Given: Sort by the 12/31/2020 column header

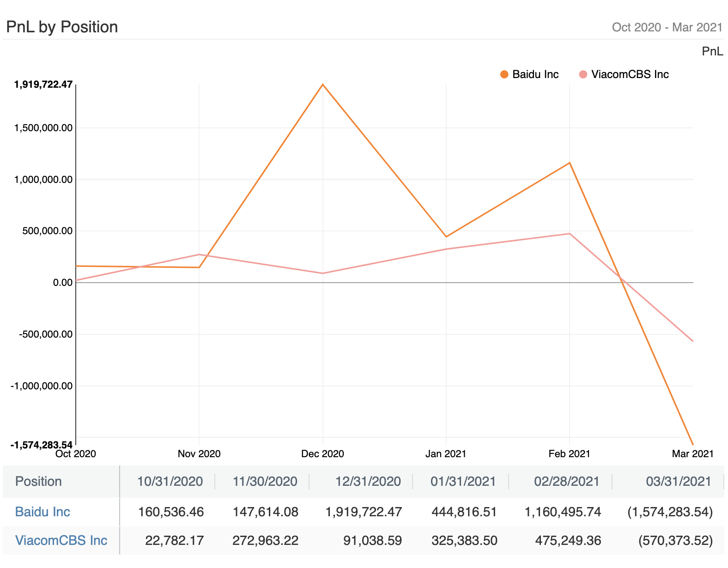Looking at the screenshot, I should point(368,481).
